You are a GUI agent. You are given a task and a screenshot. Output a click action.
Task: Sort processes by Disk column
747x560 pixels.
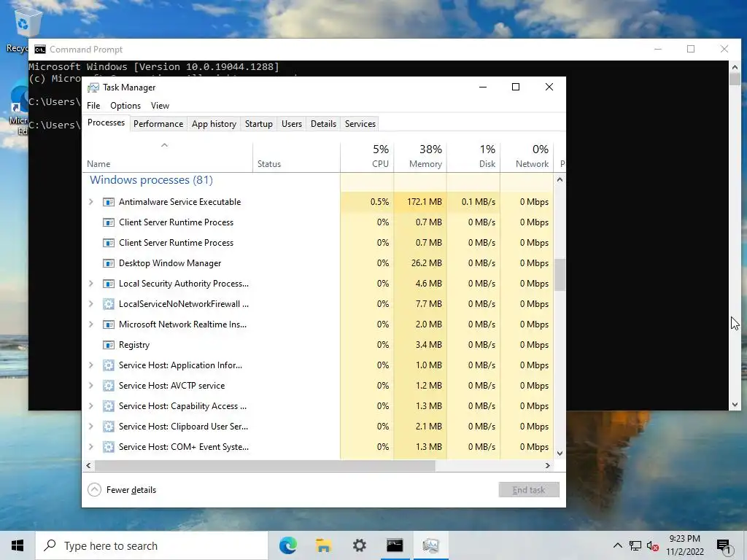point(473,157)
